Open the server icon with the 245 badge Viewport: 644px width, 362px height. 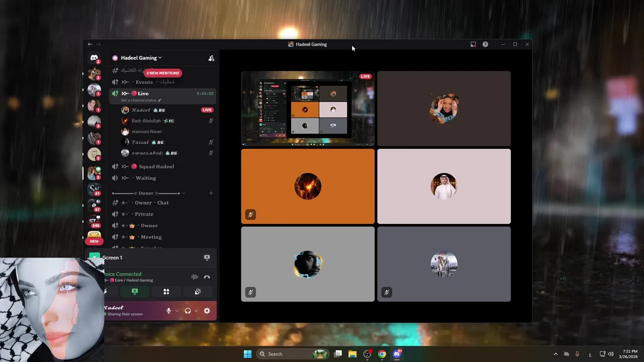[x=94, y=222]
